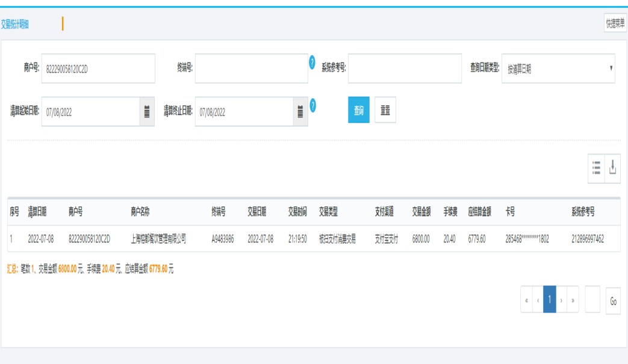Click the blue 查询 button

tap(359, 111)
